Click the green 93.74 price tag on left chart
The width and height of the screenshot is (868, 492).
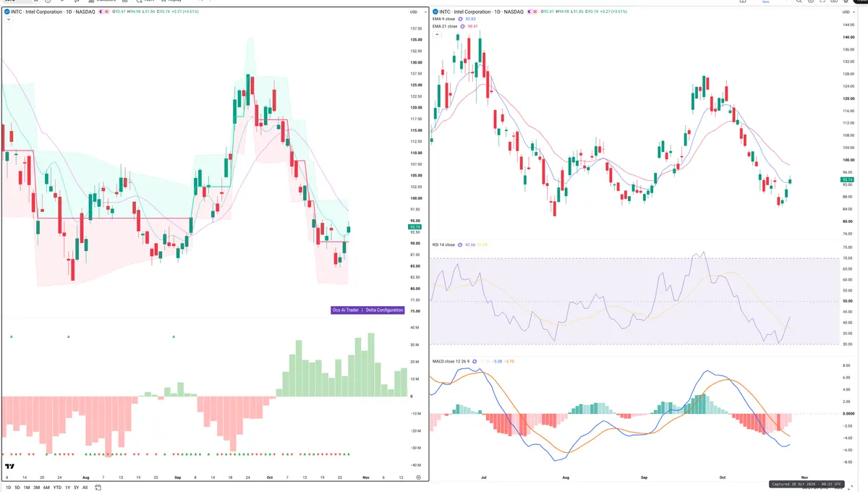tap(415, 226)
